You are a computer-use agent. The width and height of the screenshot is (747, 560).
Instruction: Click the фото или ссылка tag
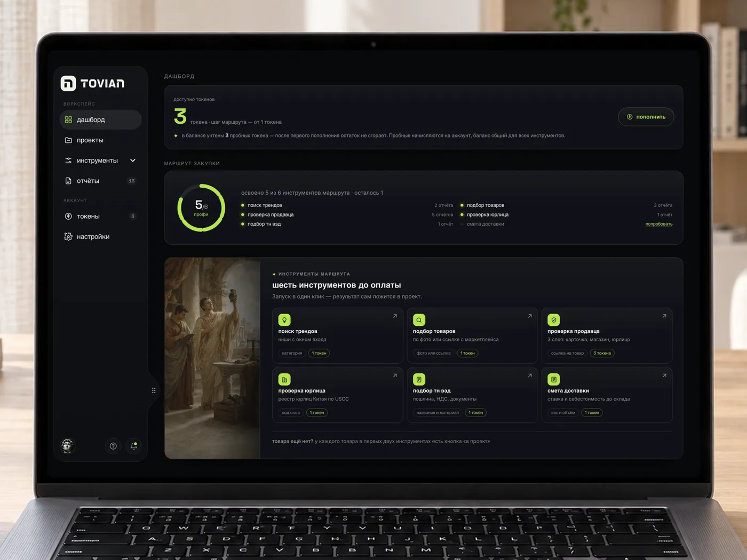[433, 353]
